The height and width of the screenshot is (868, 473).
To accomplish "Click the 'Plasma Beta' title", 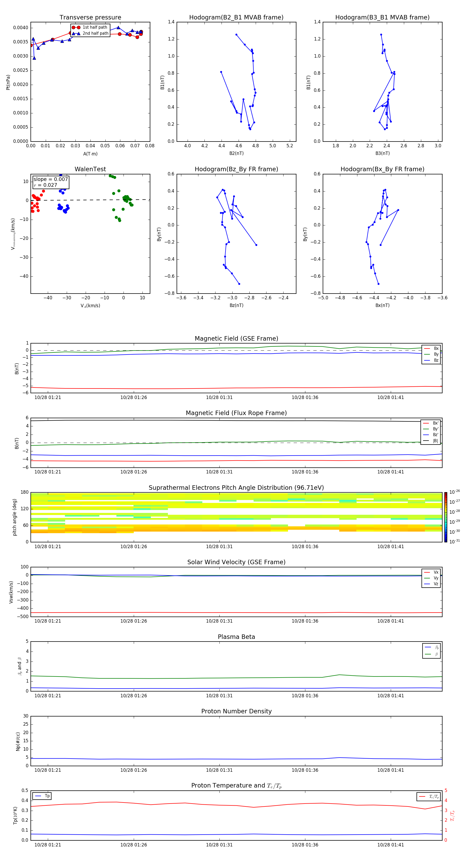I will coord(236,637).
